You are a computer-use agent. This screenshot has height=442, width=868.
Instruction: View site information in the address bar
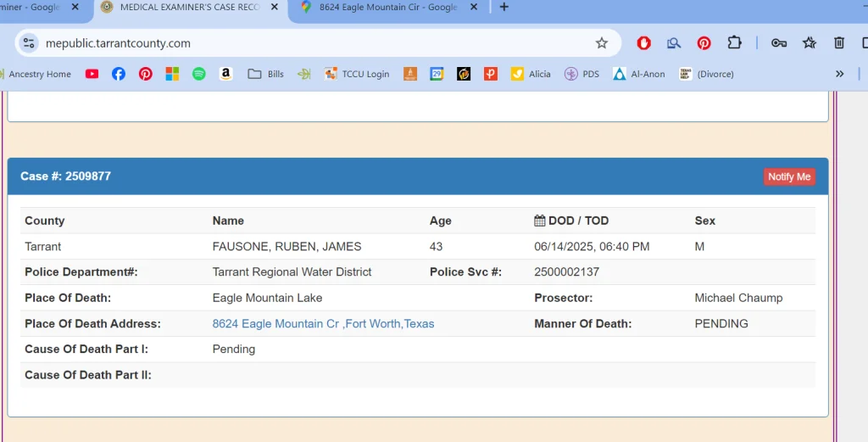click(30, 43)
